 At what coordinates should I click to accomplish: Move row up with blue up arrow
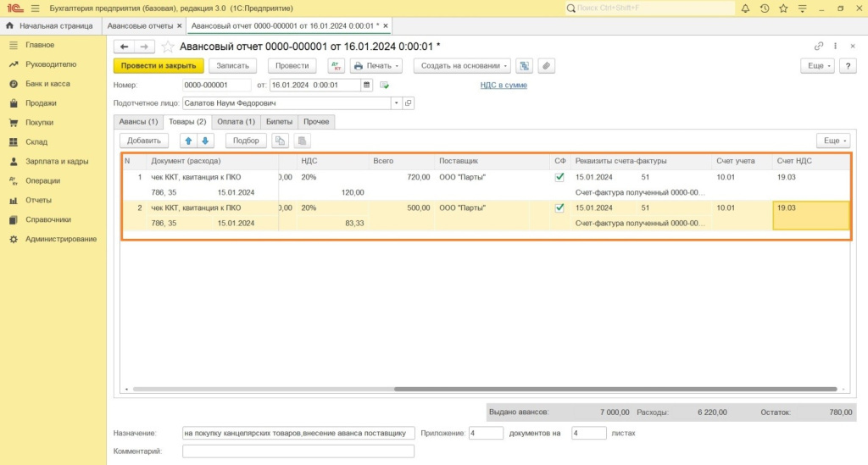189,141
